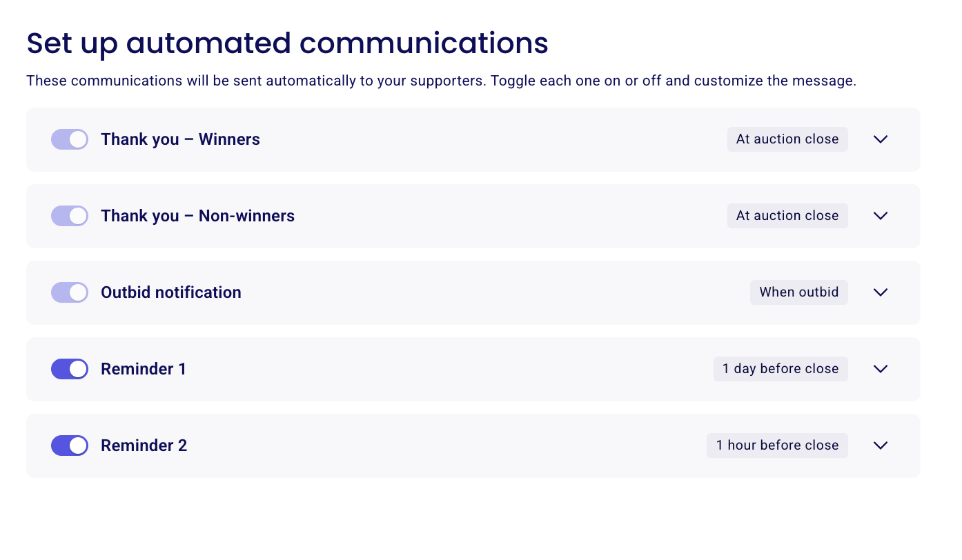Toggle the Outbid notification switch
The height and width of the screenshot is (560, 962).
[x=70, y=292]
